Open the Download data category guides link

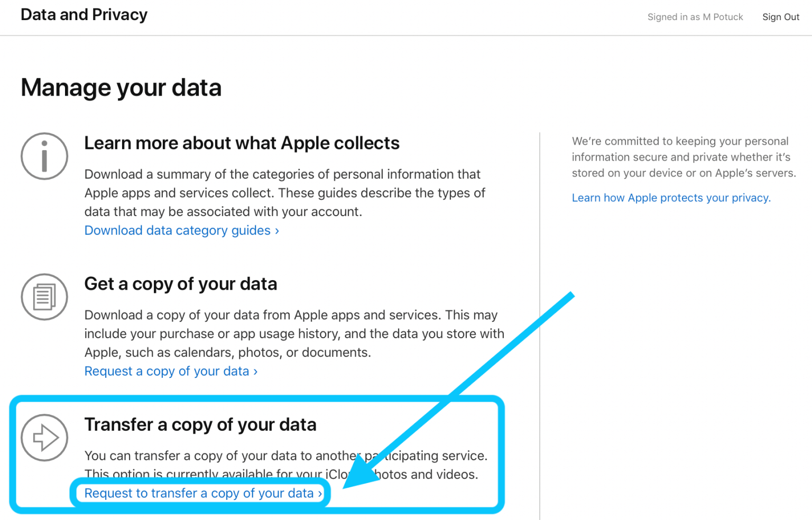178,230
